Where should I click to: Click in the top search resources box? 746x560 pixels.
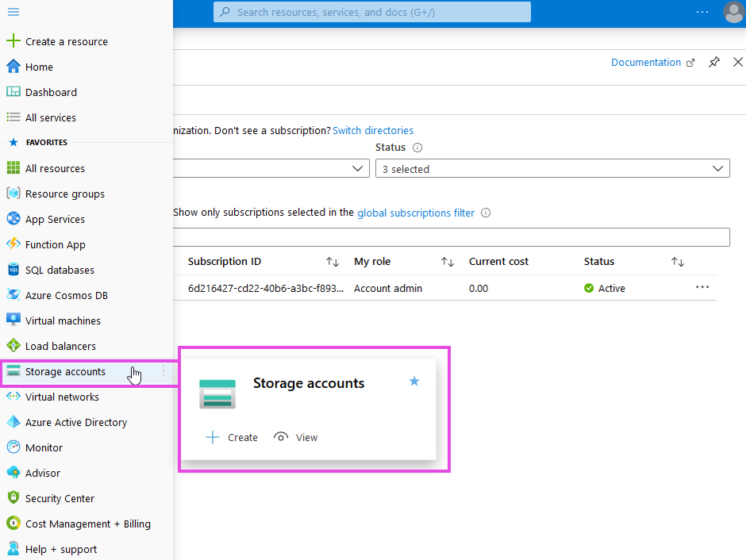click(x=372, y=12)
